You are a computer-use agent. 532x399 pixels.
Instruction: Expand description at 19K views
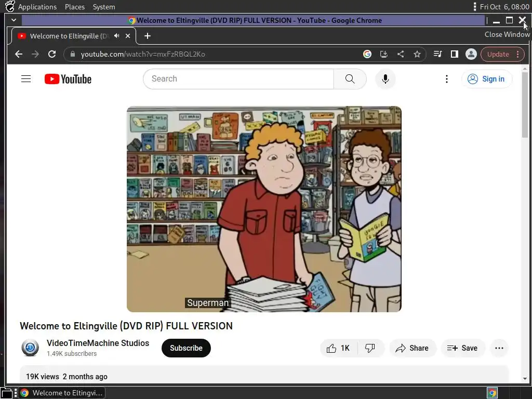point(264,374)
